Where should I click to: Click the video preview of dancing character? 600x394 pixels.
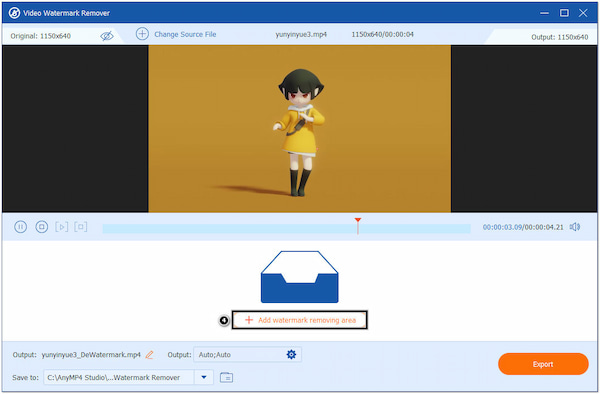click(300, 129)
